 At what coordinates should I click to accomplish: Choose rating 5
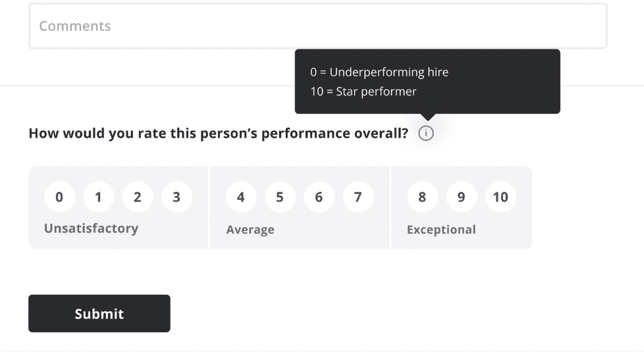click(280, 197)
